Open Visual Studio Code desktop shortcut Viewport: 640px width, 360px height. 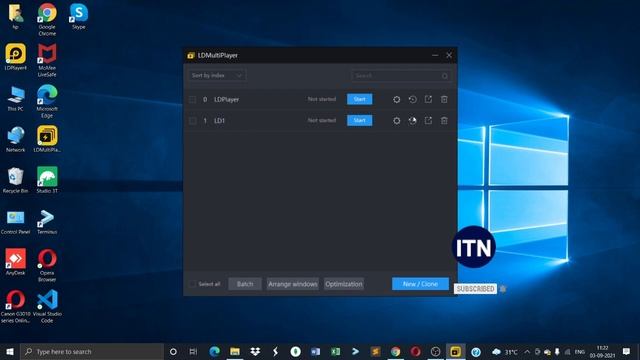(x=47, y=306)
